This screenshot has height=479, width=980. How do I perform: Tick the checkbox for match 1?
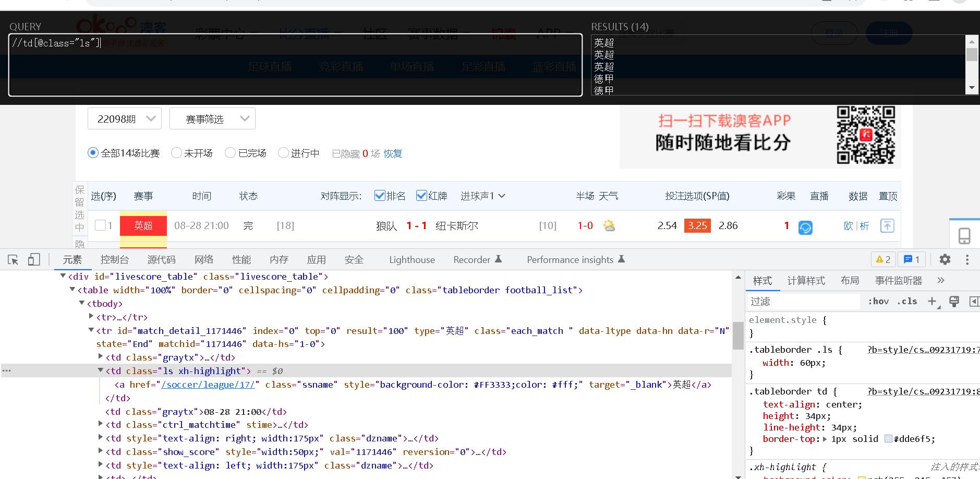pyautogui.click(x=101, y=225)
